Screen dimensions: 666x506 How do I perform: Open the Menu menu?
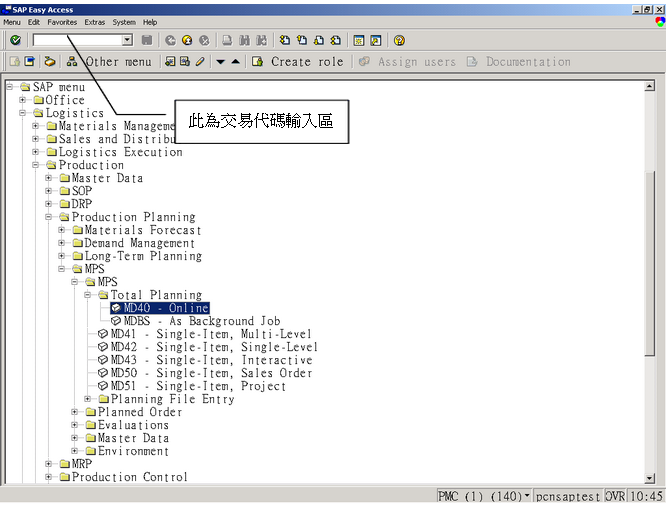click(x=12, y=22)
